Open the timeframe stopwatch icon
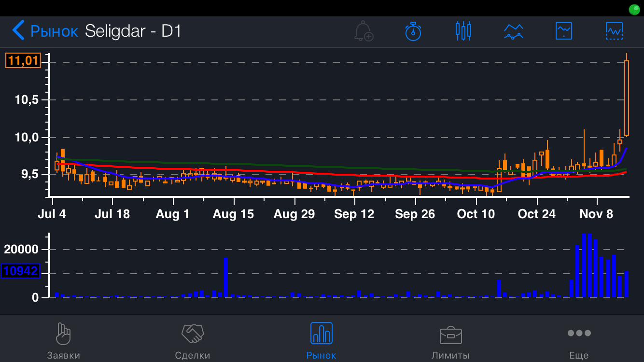 point(413,31)
